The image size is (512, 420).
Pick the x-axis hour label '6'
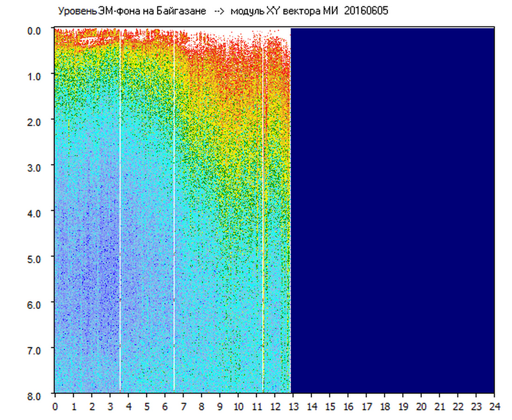click(165, 406)
